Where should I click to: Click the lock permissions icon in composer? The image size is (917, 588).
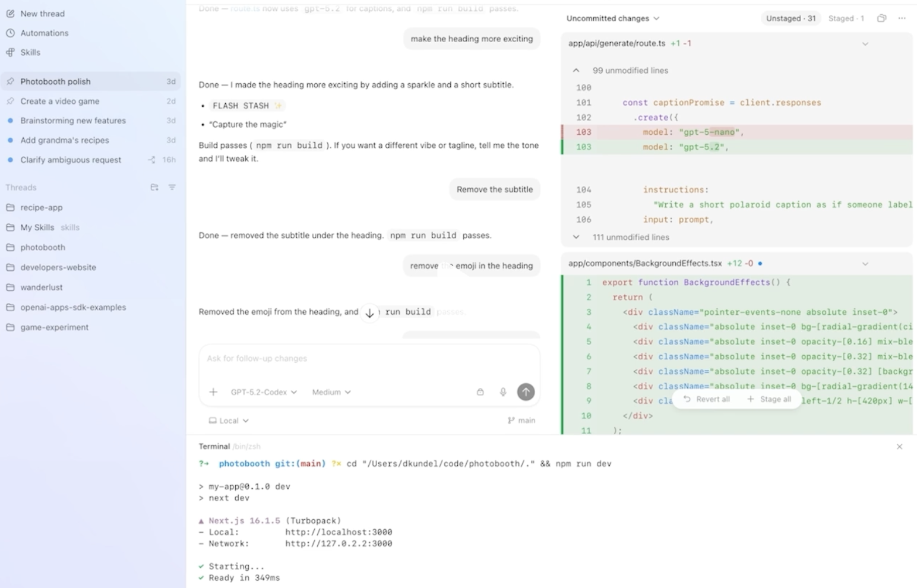coord(480,392)
